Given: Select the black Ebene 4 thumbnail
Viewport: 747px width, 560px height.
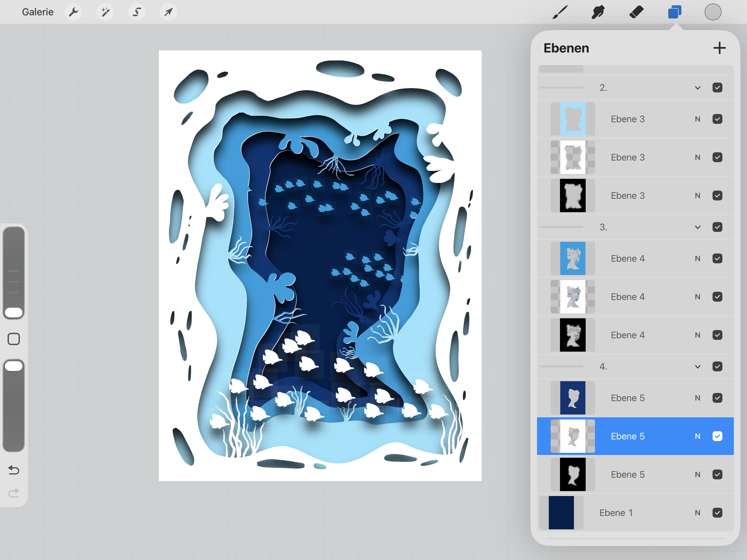Looking at the screenshot, I should pos(573,335).
